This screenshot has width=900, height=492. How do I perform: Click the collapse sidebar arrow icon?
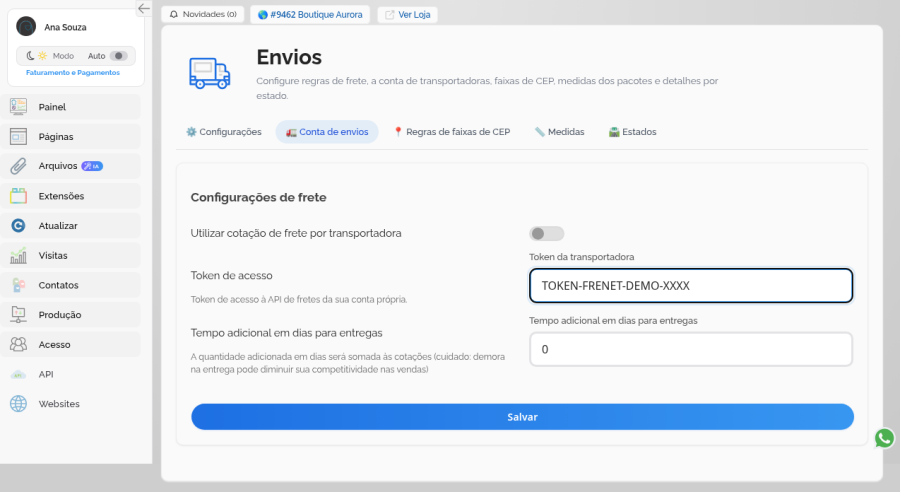tap(143, 9)
